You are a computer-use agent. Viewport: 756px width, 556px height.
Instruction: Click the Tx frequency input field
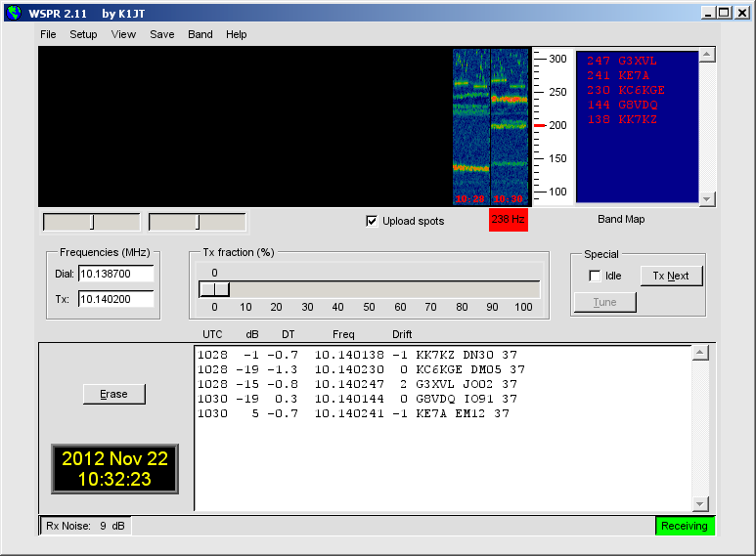[115, 299]
